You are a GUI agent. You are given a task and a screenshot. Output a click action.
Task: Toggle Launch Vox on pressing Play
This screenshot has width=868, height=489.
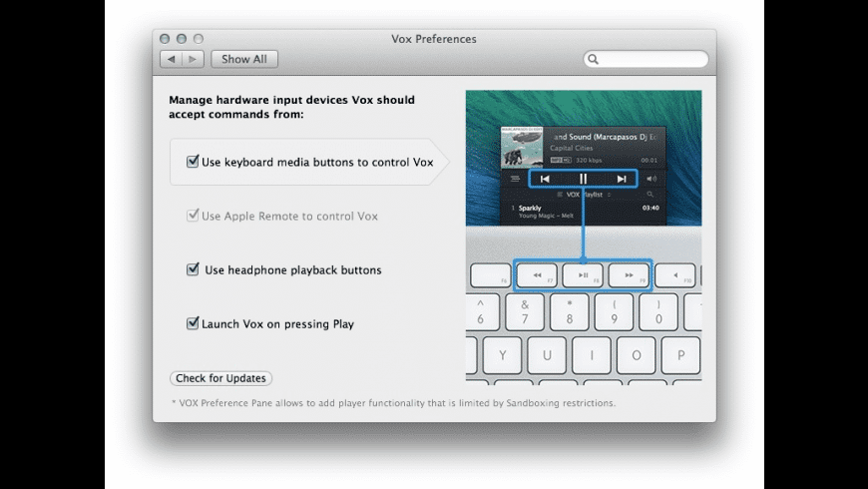(x=193, y=323)
